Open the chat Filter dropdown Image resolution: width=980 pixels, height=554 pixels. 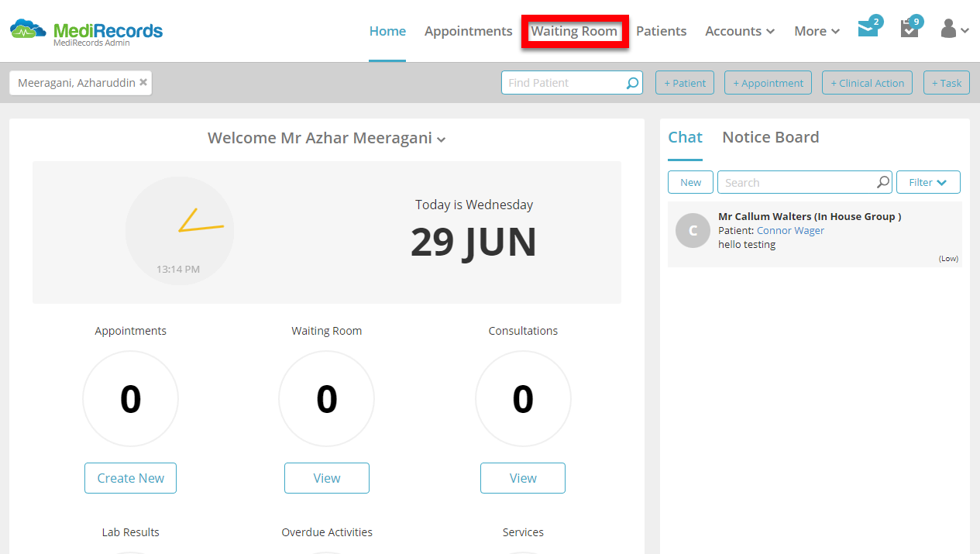coord(928,182)
